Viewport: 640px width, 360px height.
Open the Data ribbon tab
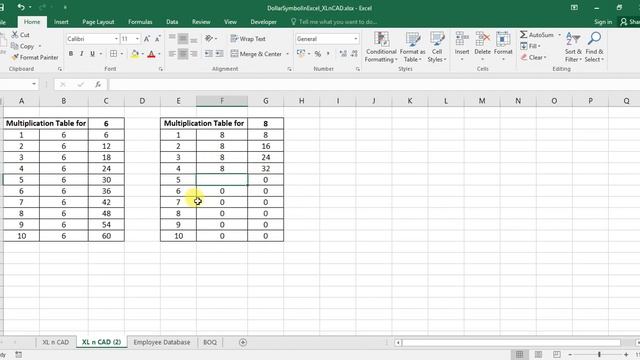pyautogui.click(x=172, y=22)
